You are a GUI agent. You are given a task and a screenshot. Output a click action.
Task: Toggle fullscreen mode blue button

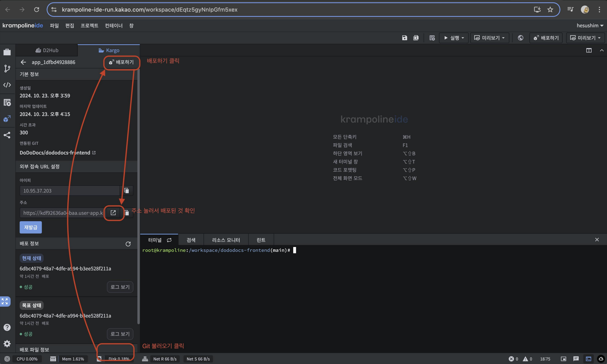pos(5,301)
